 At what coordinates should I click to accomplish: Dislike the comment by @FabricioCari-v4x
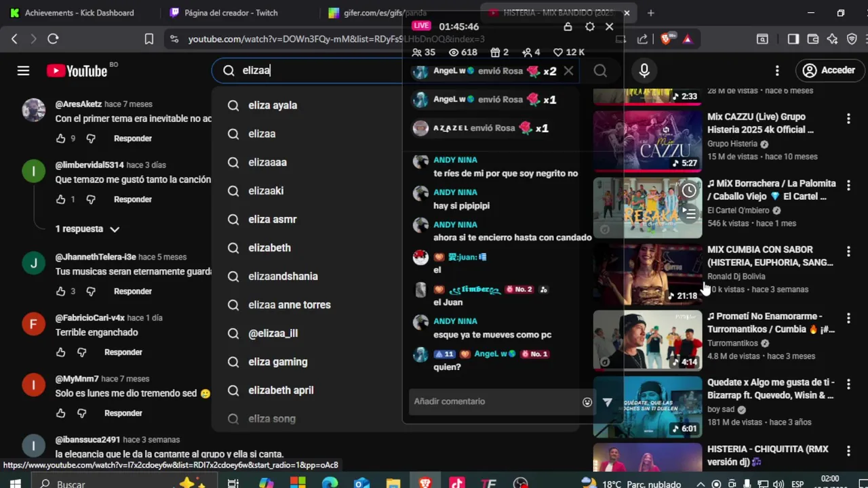click(x=81, y=352)
